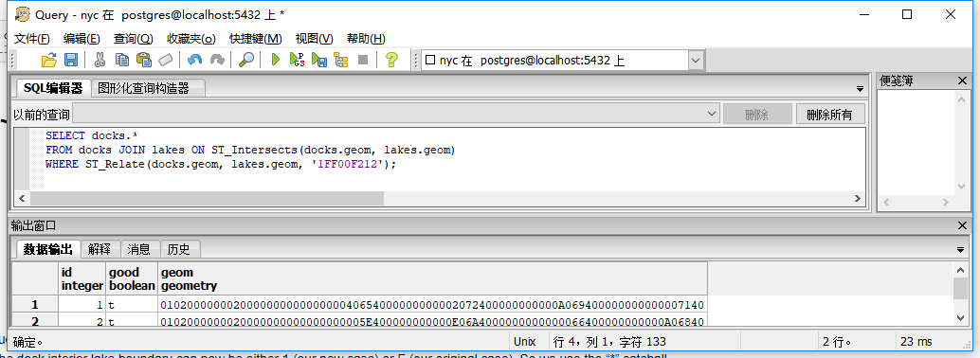Open a SQL file with folder icon
The image size is (980, 358).
coord(48,60)
